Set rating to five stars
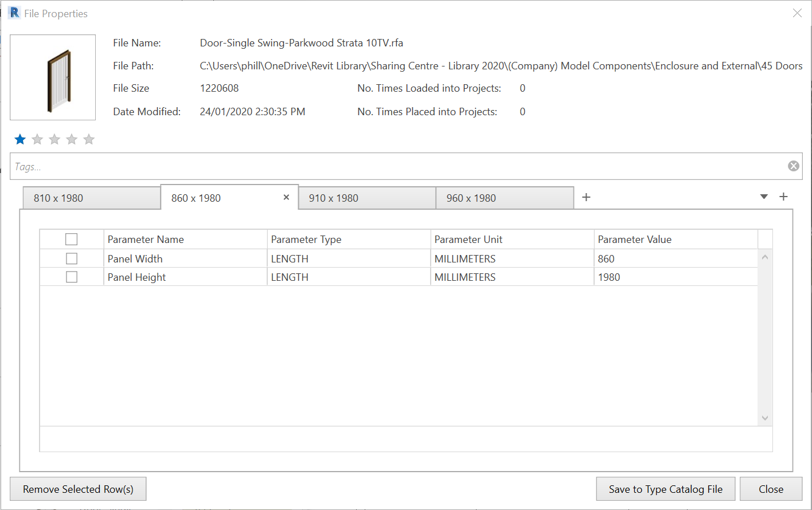The height and width of the screenshot is (510, 812). [x=89, y=139]
